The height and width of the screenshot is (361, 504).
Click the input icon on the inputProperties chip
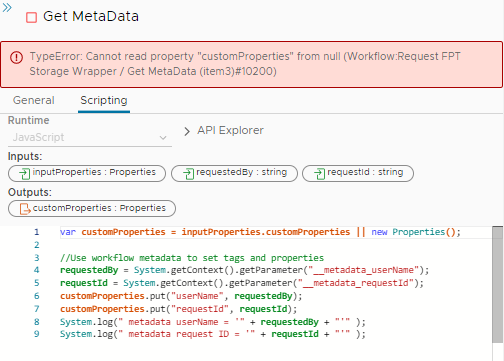pyautogui.click(x=24, y=173)
